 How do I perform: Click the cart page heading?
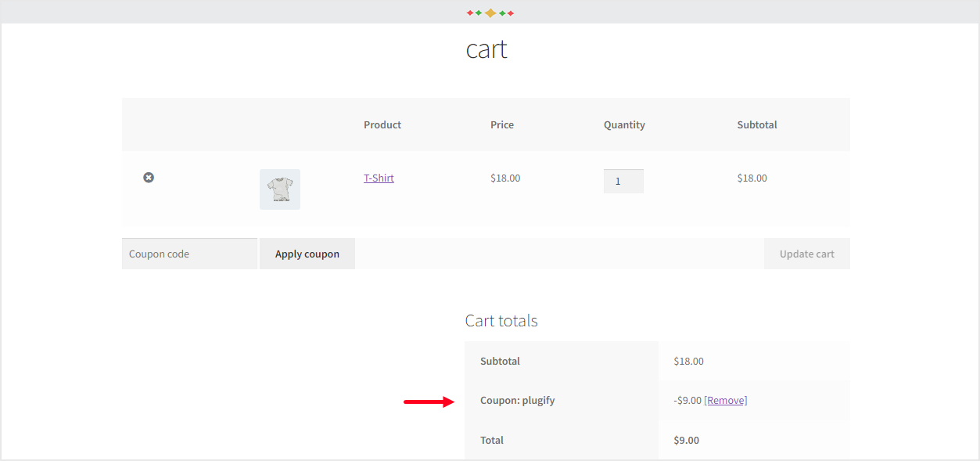(486, 49)
